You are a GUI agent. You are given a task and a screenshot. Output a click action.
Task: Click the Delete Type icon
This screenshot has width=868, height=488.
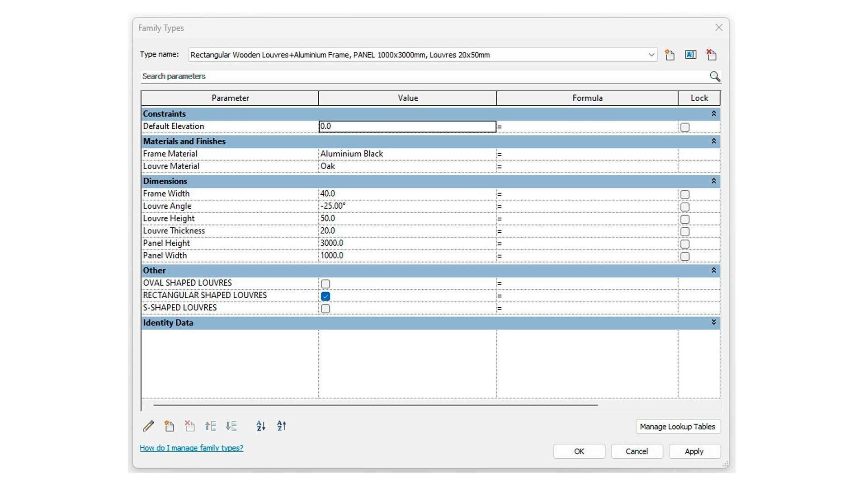(x=711, y=55)
